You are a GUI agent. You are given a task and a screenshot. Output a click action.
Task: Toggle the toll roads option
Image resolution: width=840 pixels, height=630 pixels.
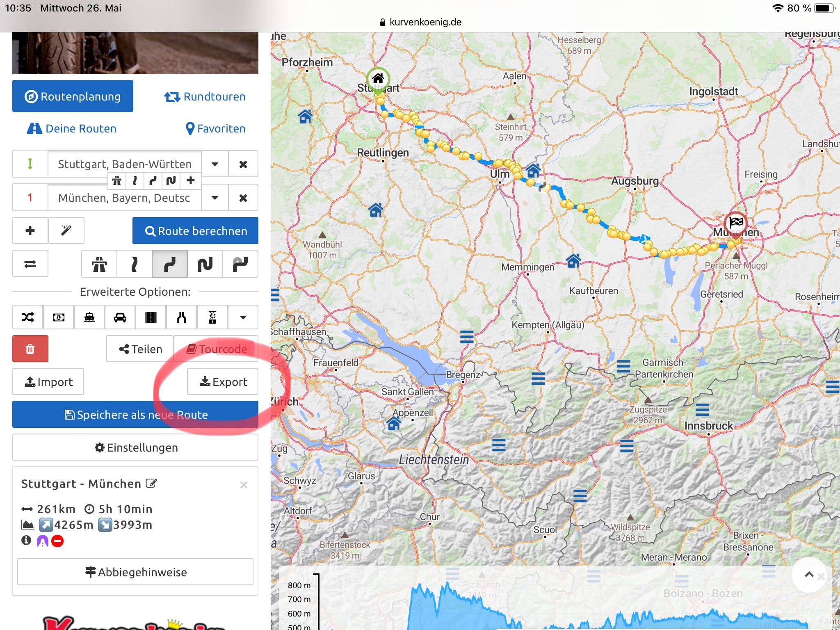pos(59,317)
